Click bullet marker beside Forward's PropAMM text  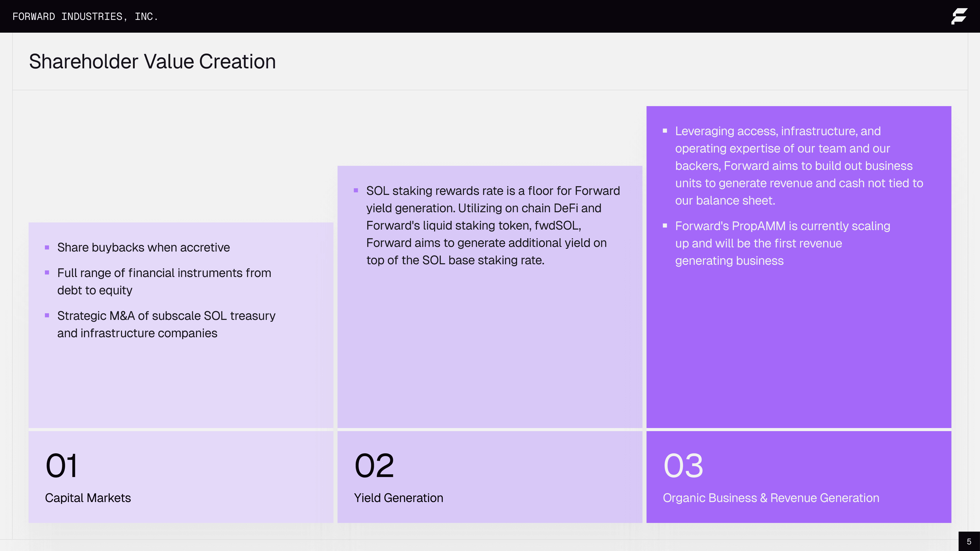coord(665,226)
